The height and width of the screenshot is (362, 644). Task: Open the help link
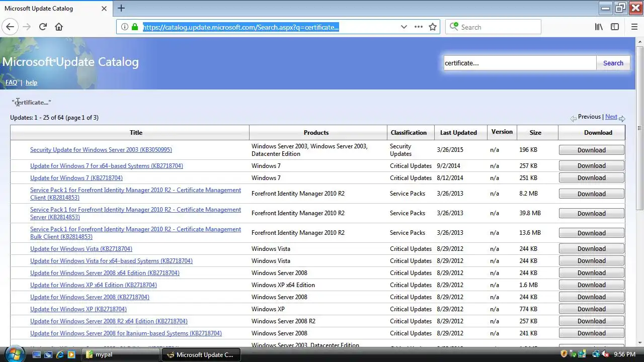[31, 82]
